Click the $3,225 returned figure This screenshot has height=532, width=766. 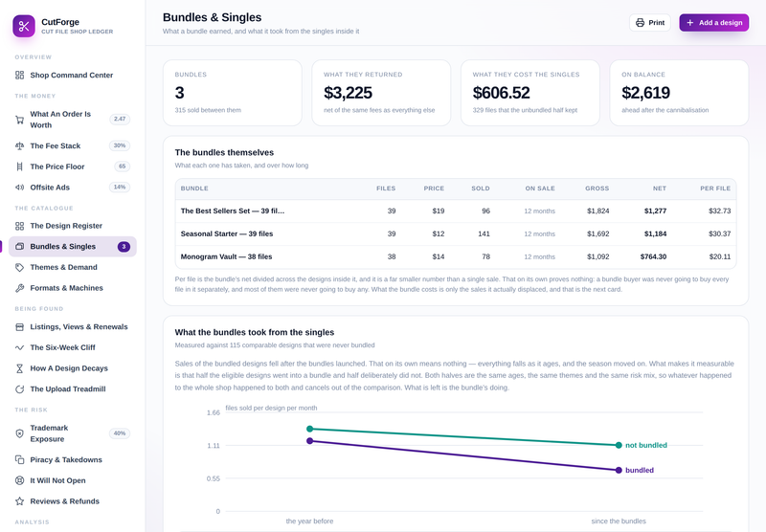pos(348,93)
